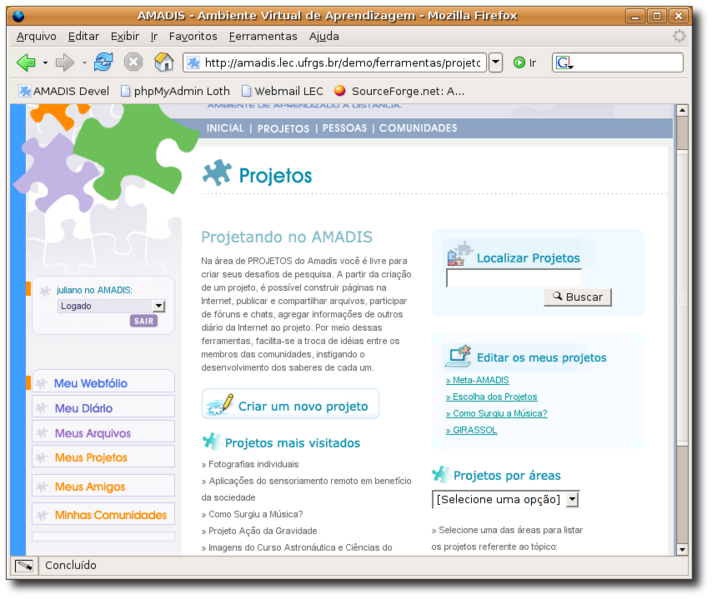
Task: Open the GIRASSOL project link
Action: click(x=471, y=430)
